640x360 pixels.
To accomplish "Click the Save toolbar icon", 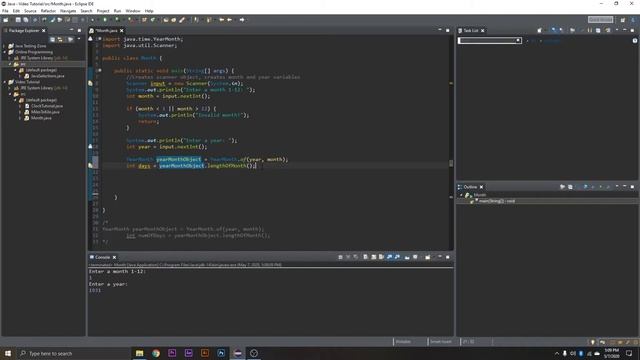I will click(x=18, y=20).
